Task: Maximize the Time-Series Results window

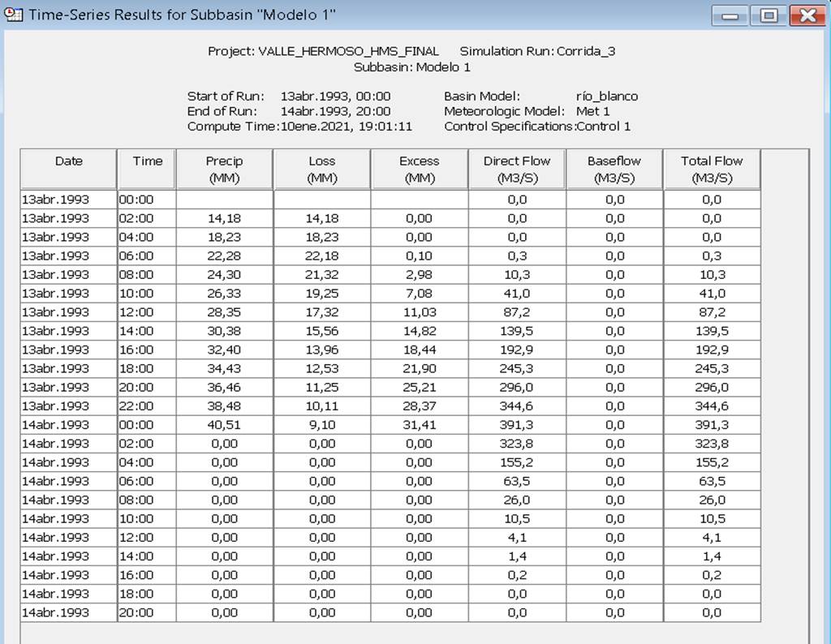Action: pos(768,15)
